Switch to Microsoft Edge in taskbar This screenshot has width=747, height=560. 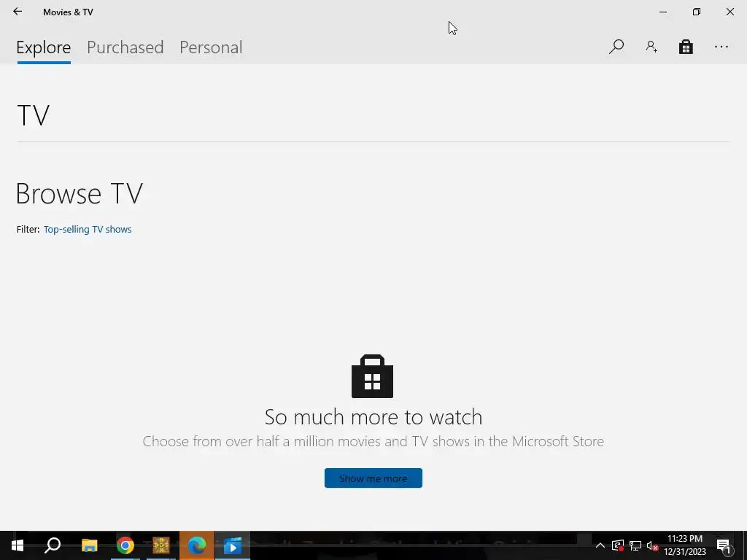(197, 545)
